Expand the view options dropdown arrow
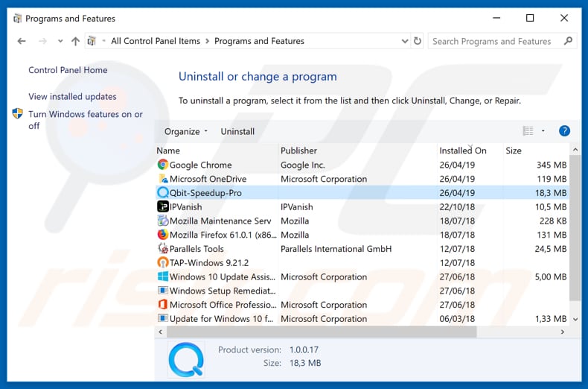This screenshot has height=389, width=588. point(543,131)
